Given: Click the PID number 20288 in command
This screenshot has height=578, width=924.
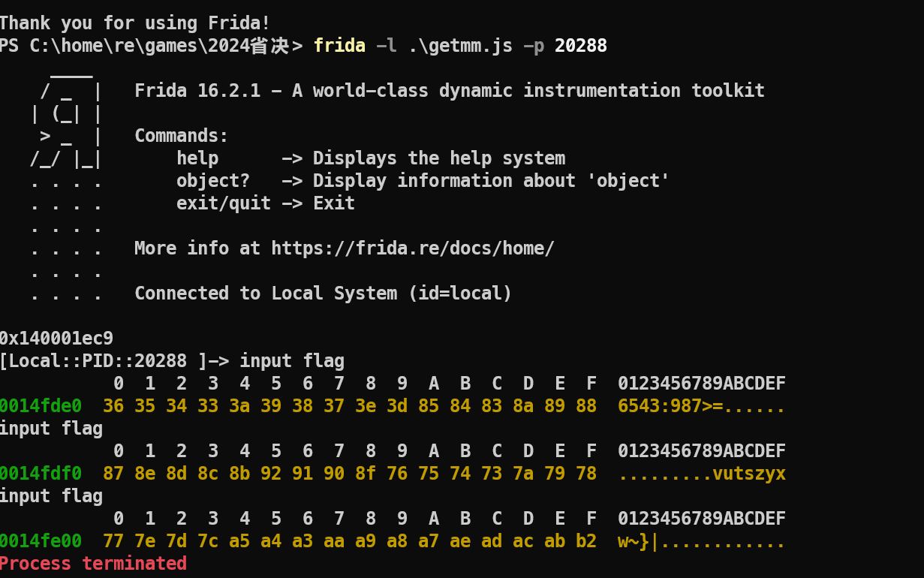Looking at the screenshot, I should 580,46.
